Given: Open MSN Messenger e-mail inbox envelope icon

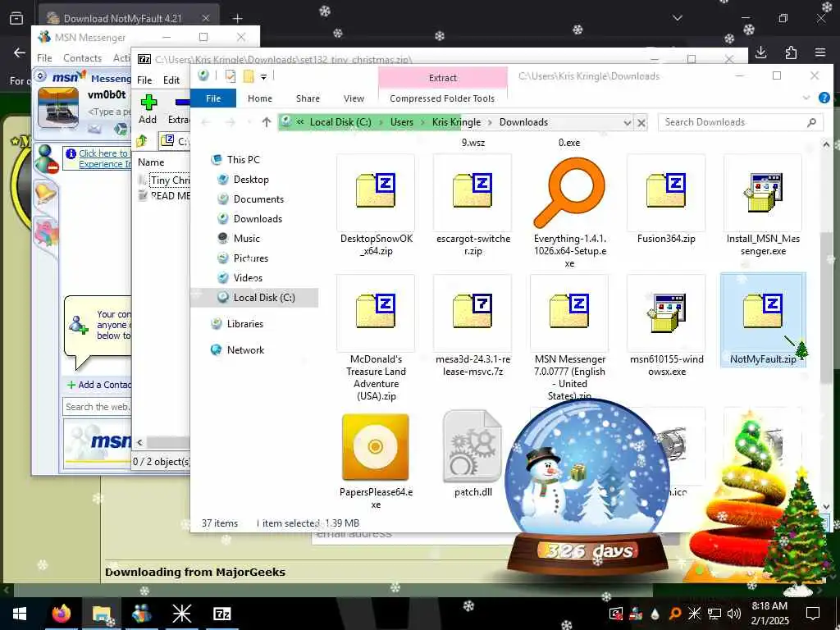Looking at the screenshot, I should pos(94,129).
